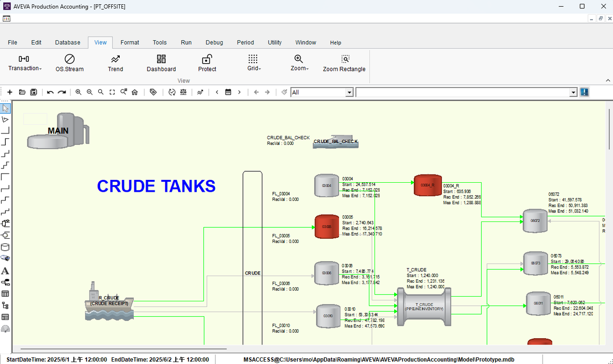Toggle the Protect lock option

(207, 63)
